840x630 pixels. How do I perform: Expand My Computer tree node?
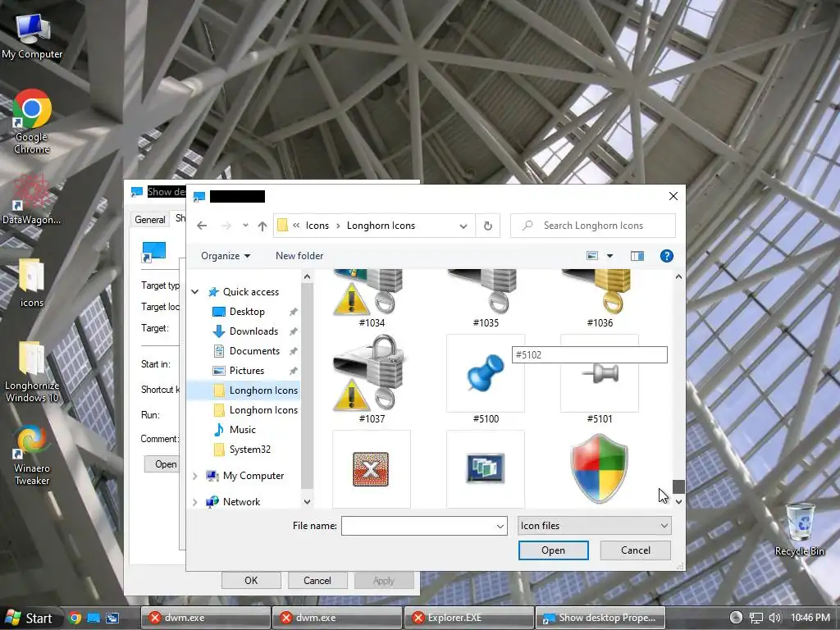coord(195,476)
